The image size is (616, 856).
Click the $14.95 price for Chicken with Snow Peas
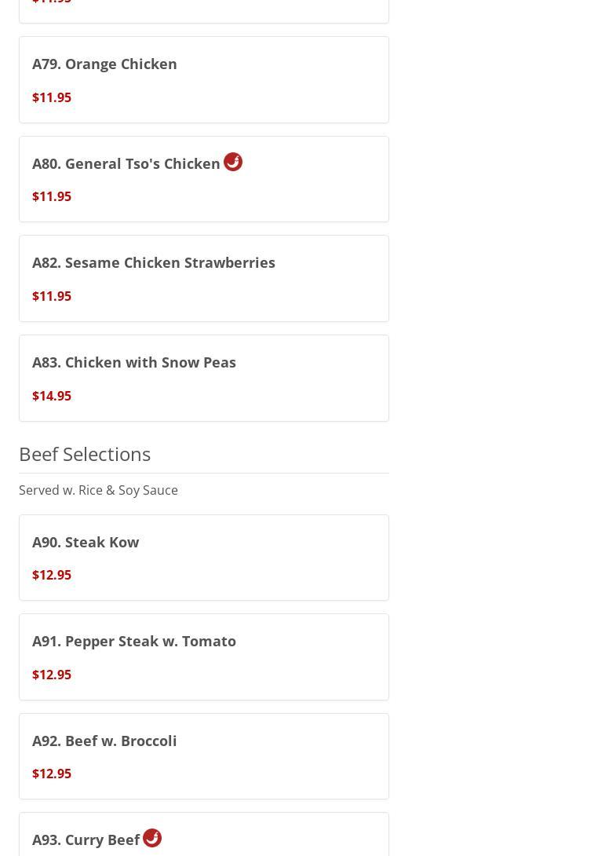(x=52, y=396)
